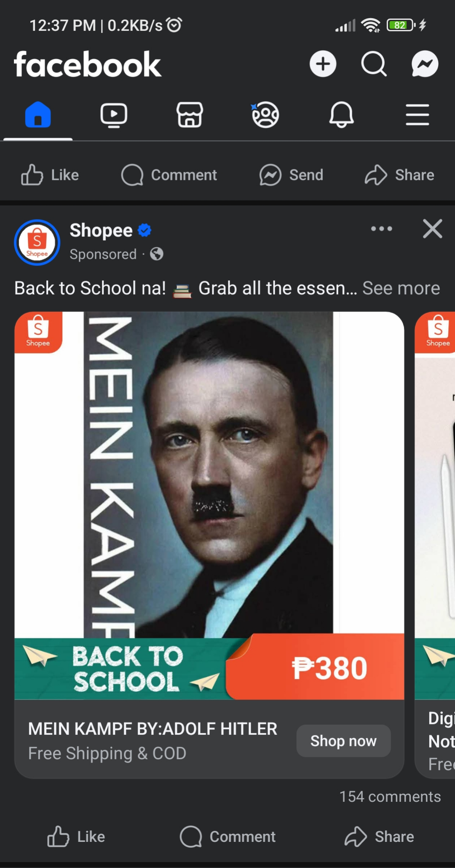Go to the Home feed tab

tap(38, 115)
